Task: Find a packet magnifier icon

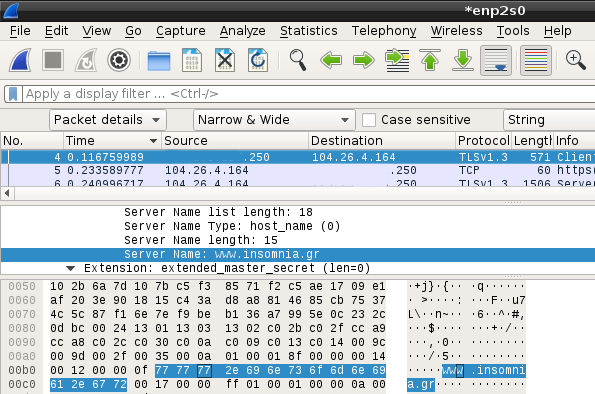Action: click(298, 60)
